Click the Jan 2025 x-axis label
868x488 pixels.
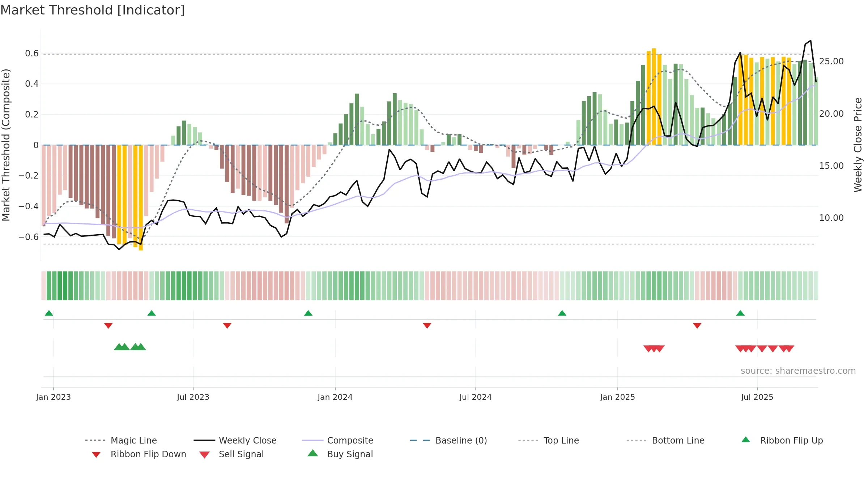point(617,397)
